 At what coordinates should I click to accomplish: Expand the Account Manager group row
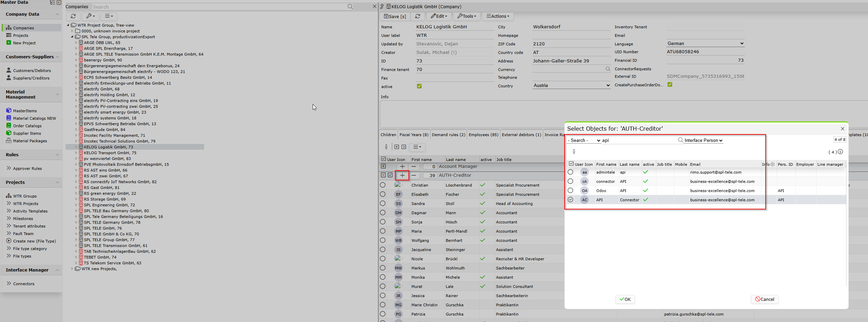point(383,166)
